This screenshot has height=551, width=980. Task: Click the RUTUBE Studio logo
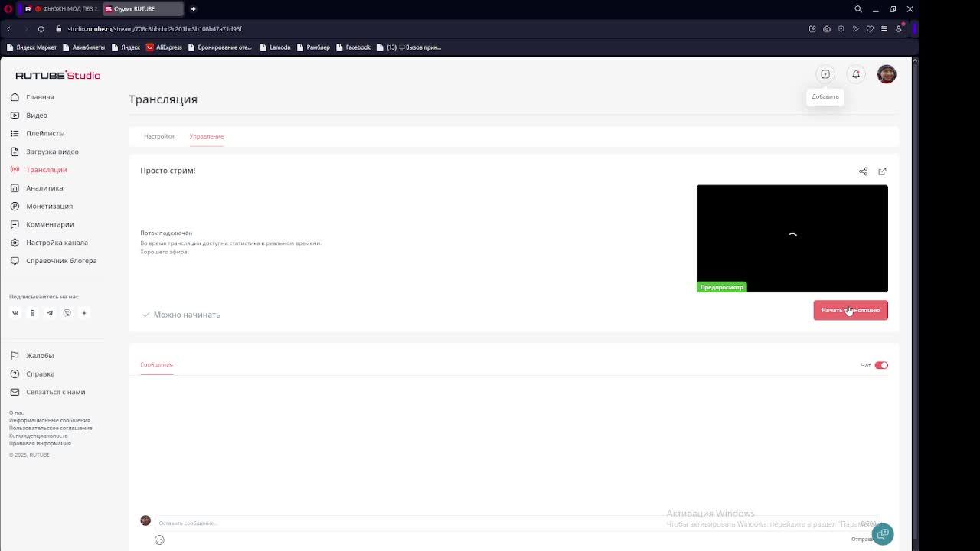tap(57, 75)
